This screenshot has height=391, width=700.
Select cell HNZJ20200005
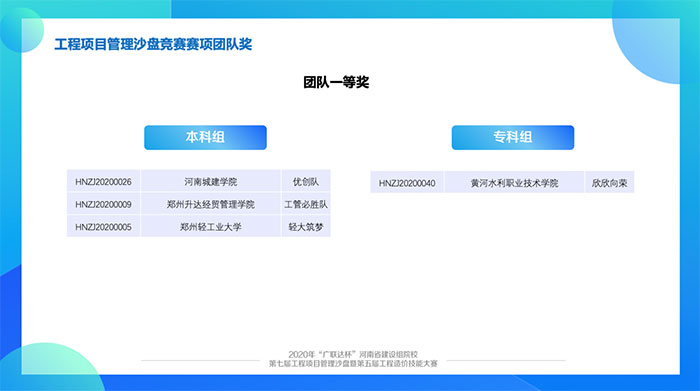pos(104,227)
